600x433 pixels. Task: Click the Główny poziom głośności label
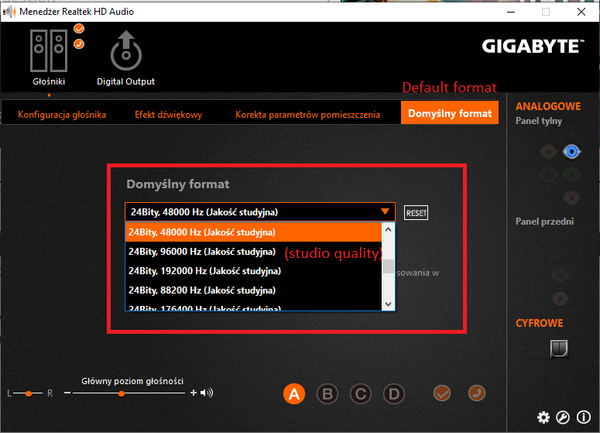(132, 381)
